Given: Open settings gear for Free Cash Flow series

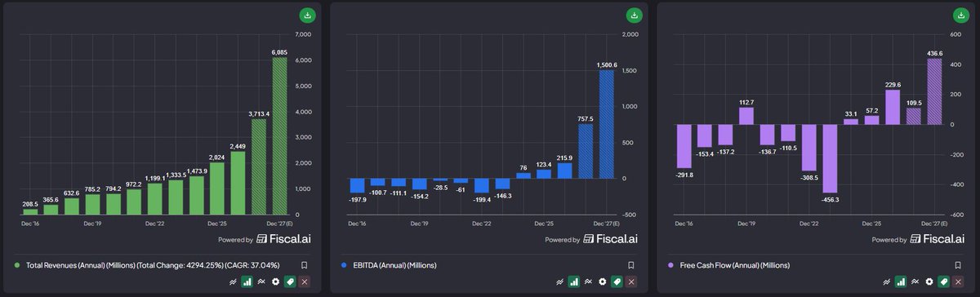Looking at the screenshot, I should 929,281.
